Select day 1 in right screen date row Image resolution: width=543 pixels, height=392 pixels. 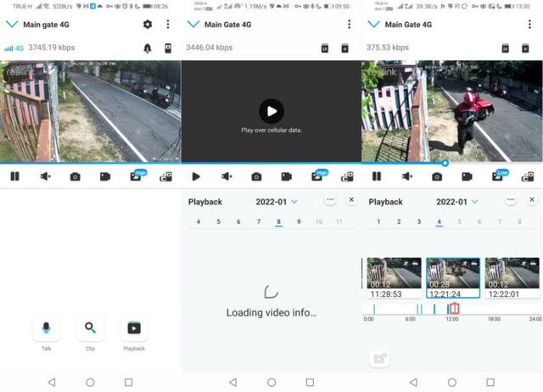[378, 221]
